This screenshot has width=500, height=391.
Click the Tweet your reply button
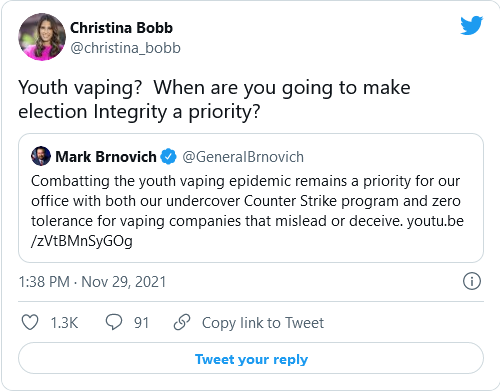click(x=251, y=358)
